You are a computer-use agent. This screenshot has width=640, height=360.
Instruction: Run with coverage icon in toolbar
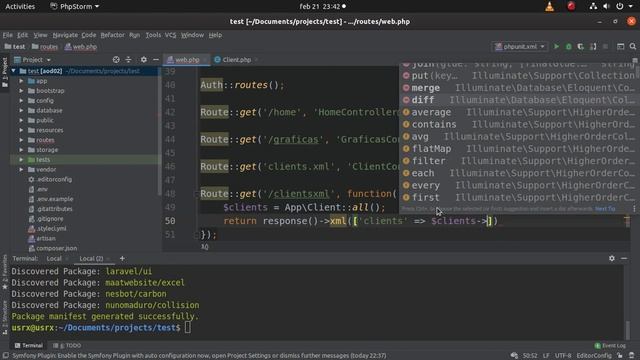tap(580, 47)
